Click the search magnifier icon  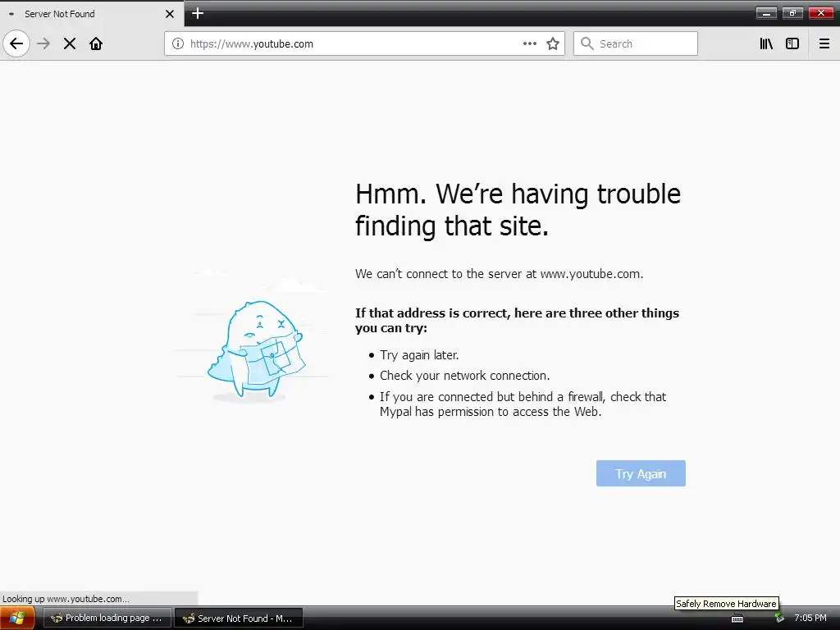pos(587,43)
